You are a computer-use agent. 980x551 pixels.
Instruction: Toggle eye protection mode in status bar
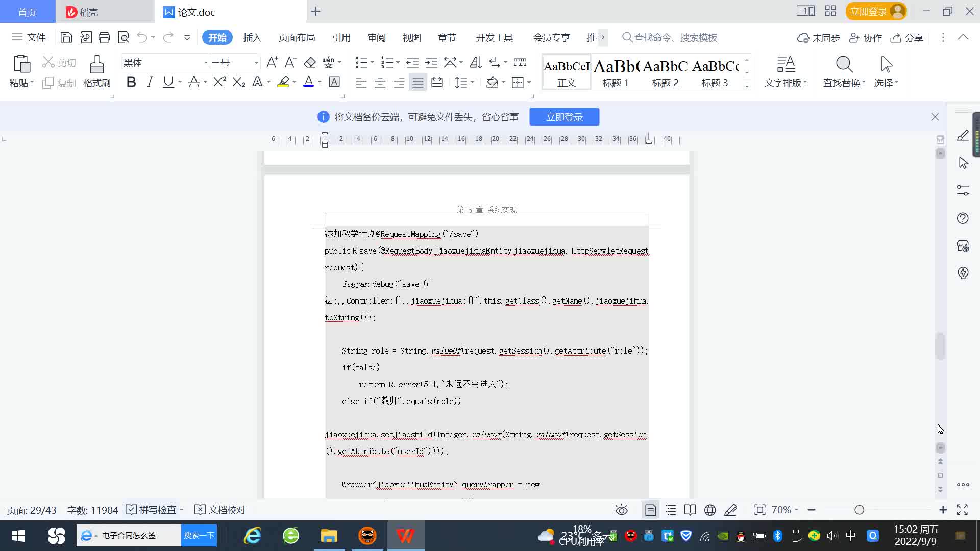coord(621,510)
